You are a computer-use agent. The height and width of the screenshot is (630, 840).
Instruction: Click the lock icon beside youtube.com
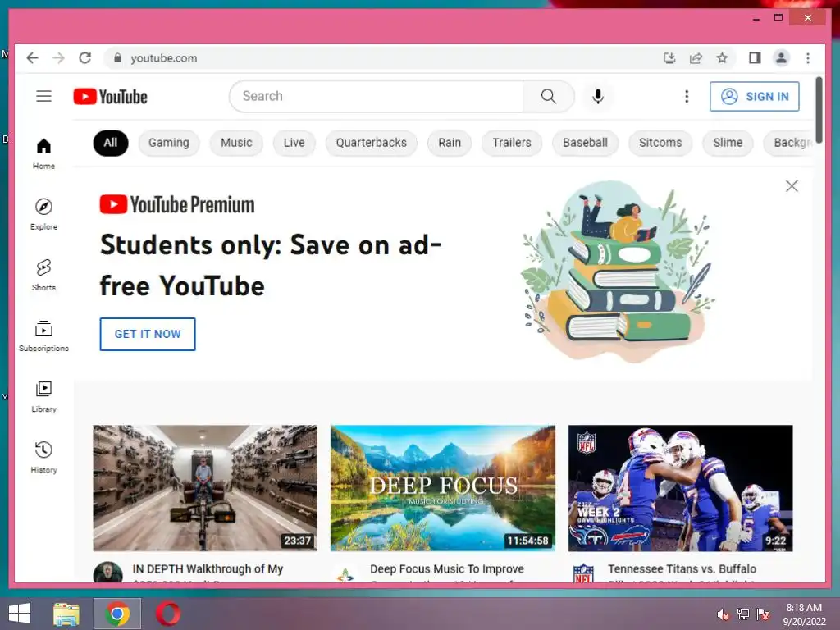click(118, 58)
